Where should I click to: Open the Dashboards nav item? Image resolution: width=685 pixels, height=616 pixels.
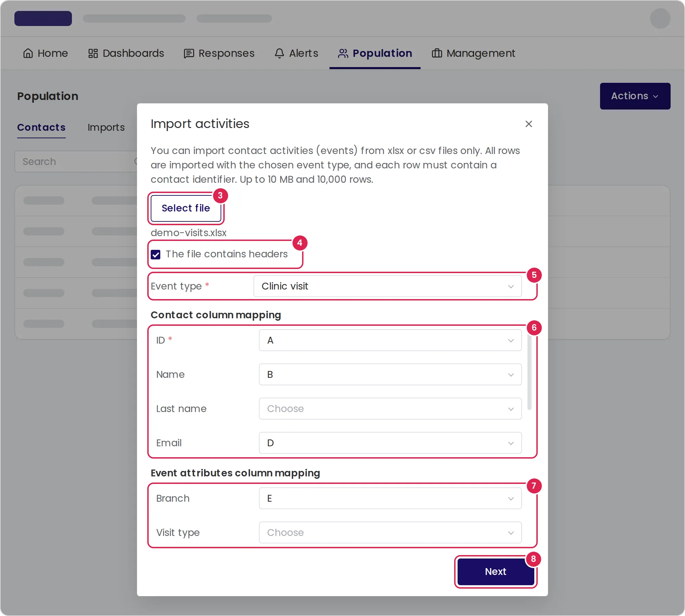click(126, 53)
